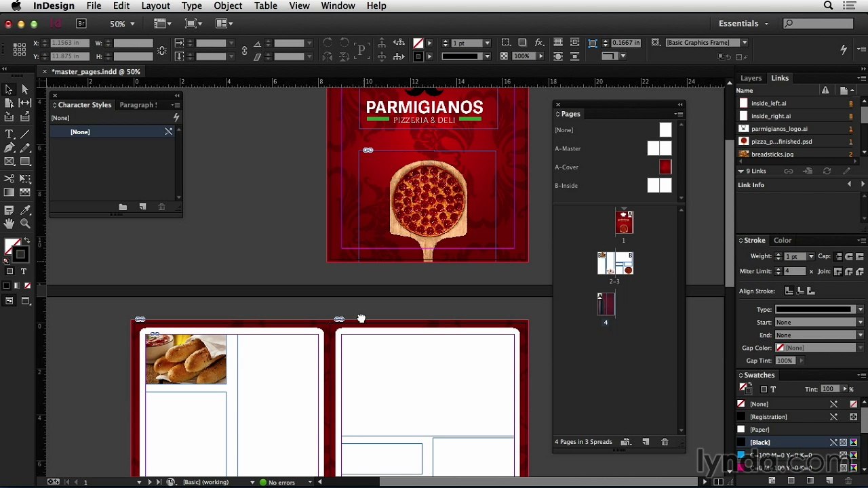The height and width of the screenshot is (488, 868).
Task: Select the Pen tool
Action: coord(9,148)
